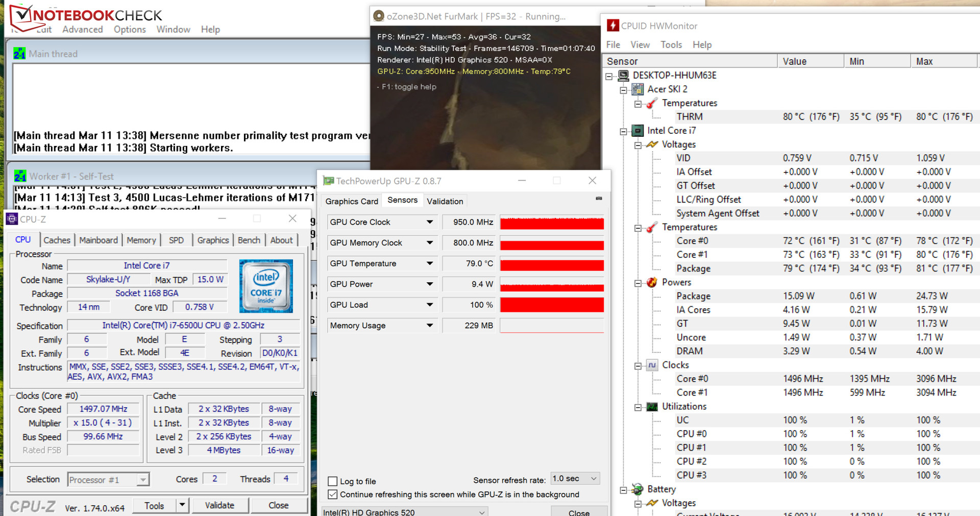Switch to the Caches tab in CPU-Z
The image size is (980, 516).
[57, 240]
